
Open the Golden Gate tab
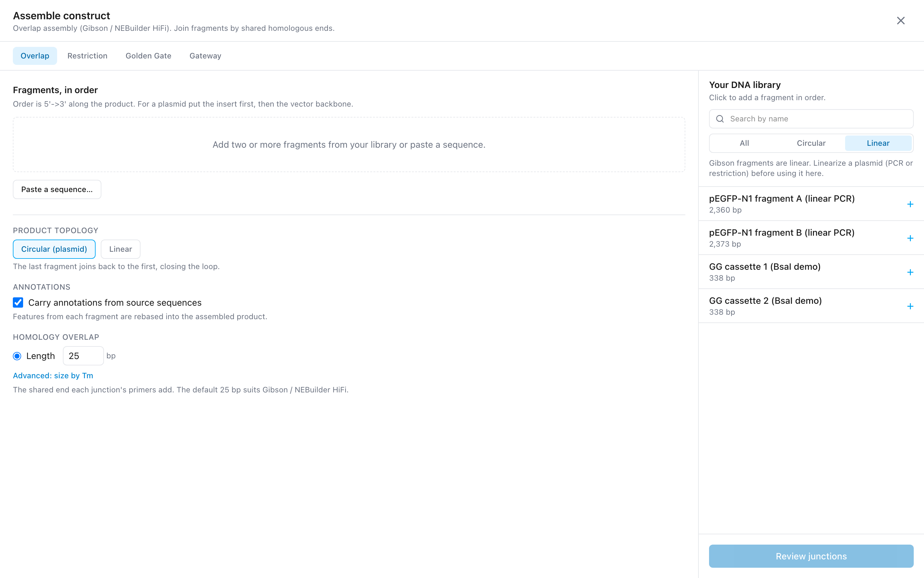(x=149, y=56)
